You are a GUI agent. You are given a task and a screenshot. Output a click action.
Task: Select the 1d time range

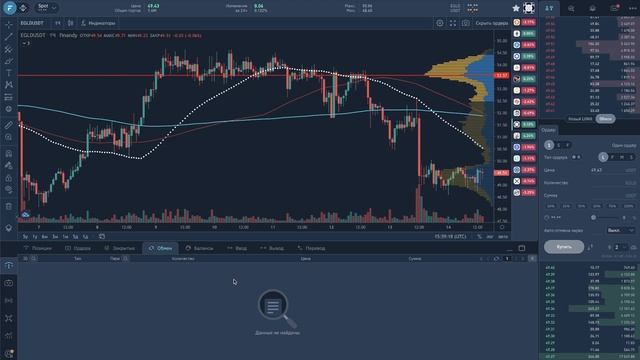point(85,236)
